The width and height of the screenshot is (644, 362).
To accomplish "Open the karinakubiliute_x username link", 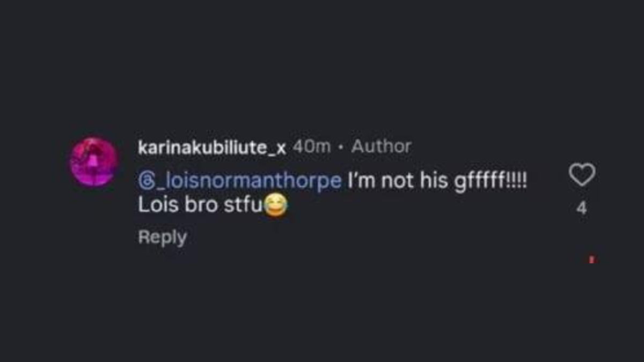I will 211,147.
